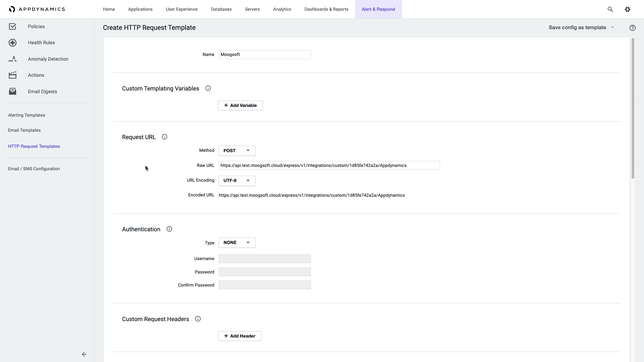Open Policies in the sidebar
The width and height of the screenshot is (644, 362).
tap(36, 26)
